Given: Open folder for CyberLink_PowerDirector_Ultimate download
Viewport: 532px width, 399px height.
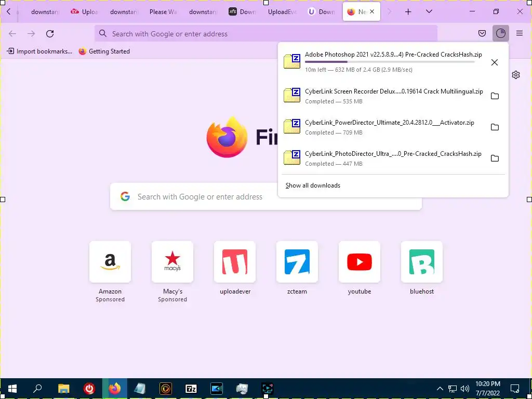Looking at the screenshot, I should tap(495, 127).
